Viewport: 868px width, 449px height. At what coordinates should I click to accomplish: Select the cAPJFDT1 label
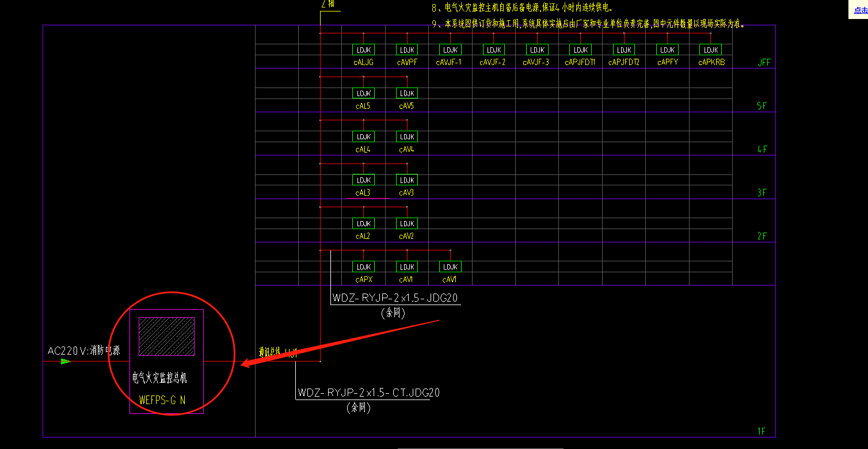point(580,62)
